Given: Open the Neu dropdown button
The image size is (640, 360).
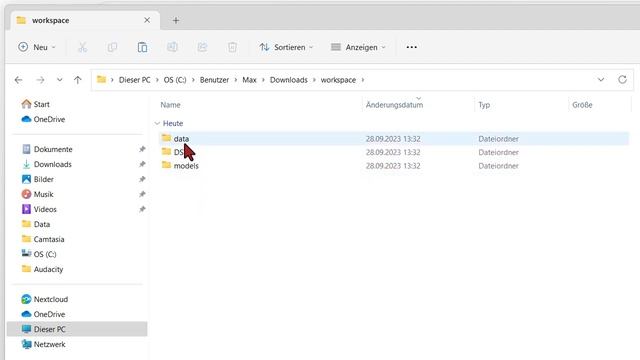Looking at the screenshot, I should coord(37,47).
